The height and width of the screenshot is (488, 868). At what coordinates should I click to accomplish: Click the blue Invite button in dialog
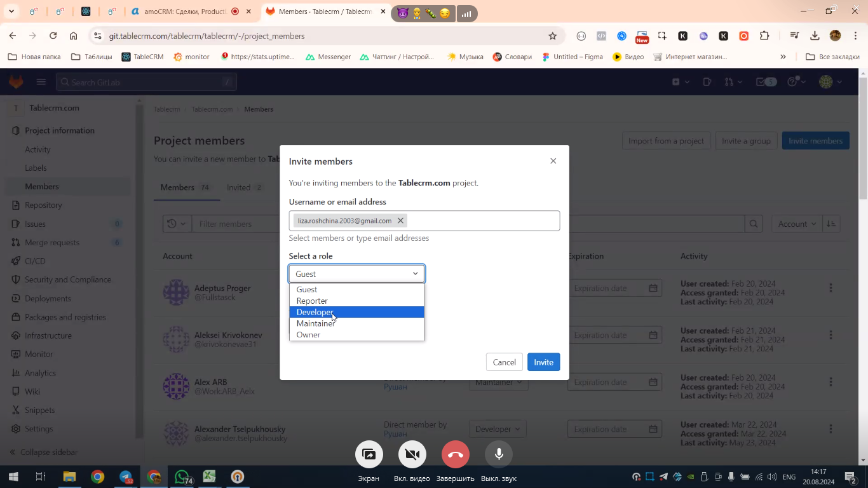click(x=543, y=362)
